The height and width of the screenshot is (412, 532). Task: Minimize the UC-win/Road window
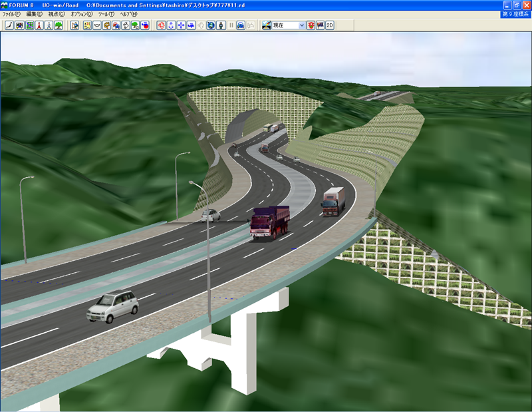click(507, 5)
